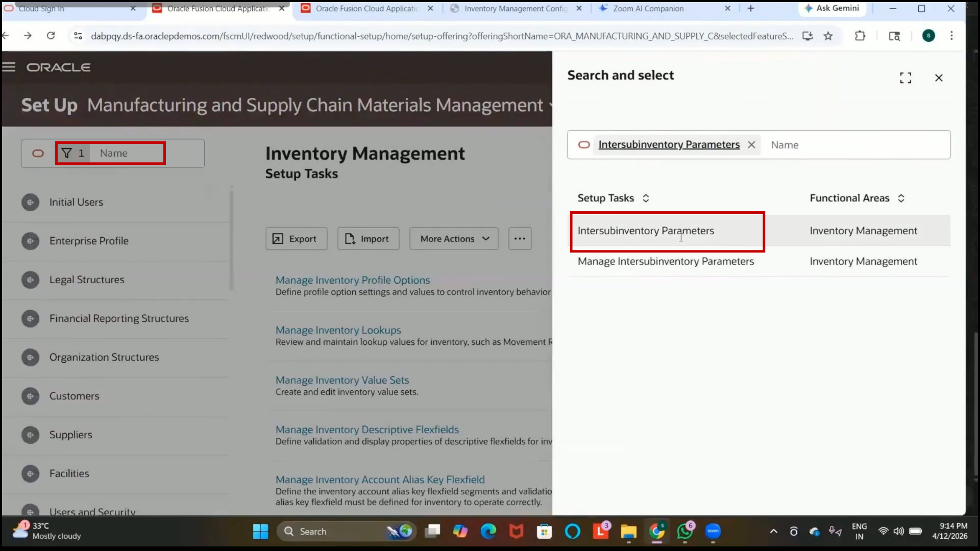
Task: Open Zoom from the taskbar
Action: [x=713, y=531]
